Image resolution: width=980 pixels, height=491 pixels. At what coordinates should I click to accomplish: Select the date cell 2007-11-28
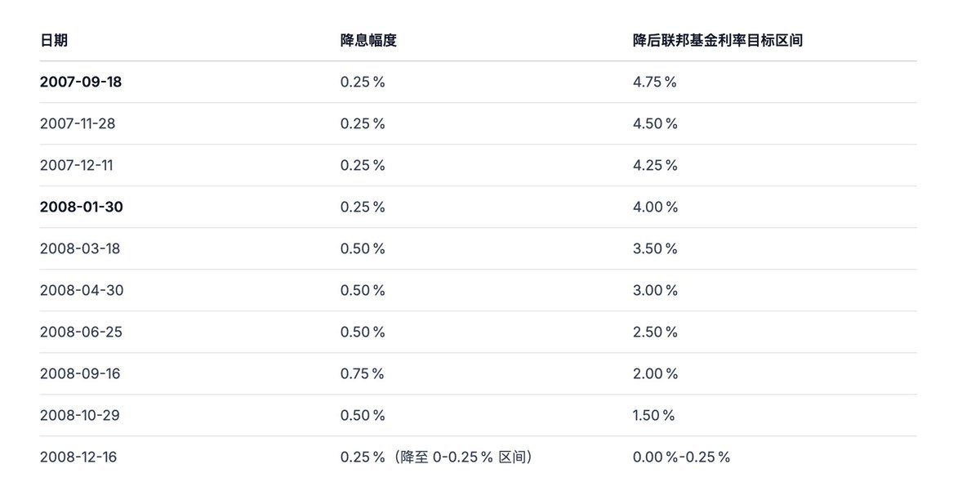(x=78, y=123)
